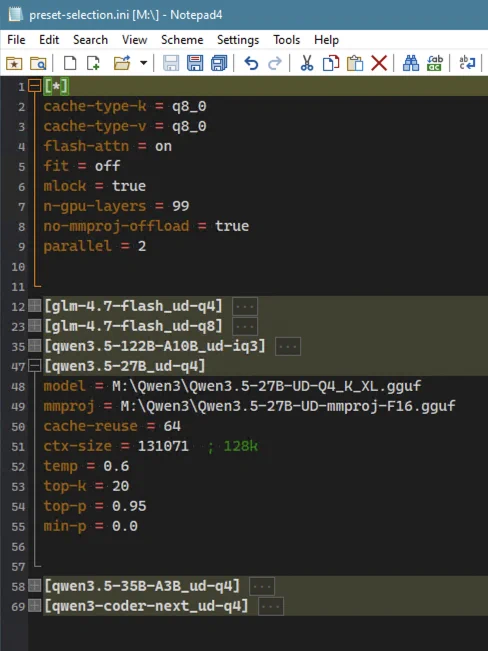The width and height of the screenshot is (488, 651).
Task: Open the Settings menu
Action: coord(238,40)
